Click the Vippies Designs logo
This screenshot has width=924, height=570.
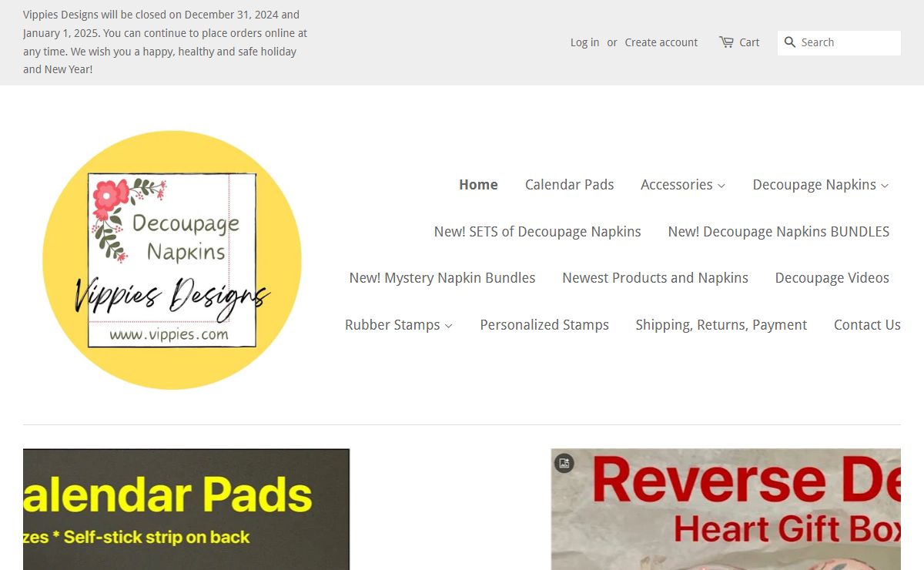[172, 260]
